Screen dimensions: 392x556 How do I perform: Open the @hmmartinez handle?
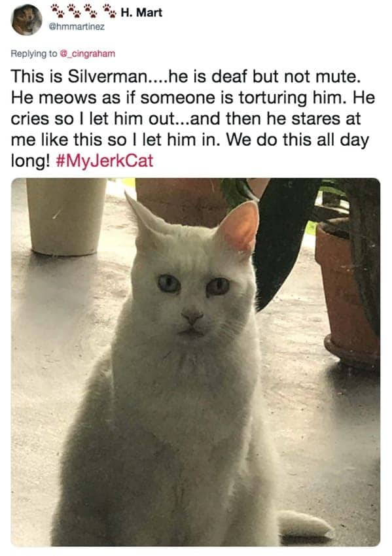[x=76, y=27]
